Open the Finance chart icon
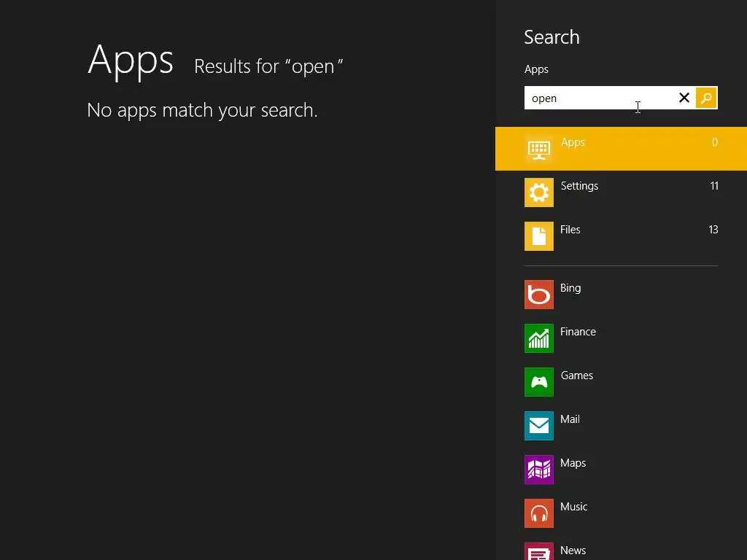This screenshot has height=560, width=747. point(539,338)
